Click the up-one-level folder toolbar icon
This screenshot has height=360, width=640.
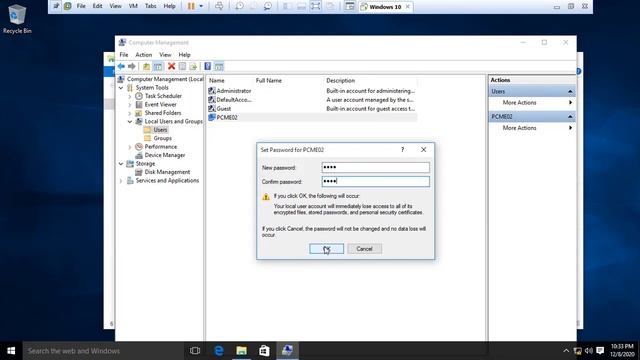coord(146,66)
